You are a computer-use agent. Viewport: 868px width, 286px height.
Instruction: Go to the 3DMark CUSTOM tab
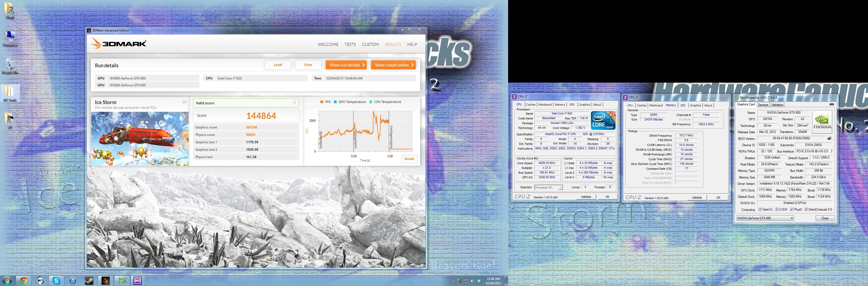[x=370, y=44]
